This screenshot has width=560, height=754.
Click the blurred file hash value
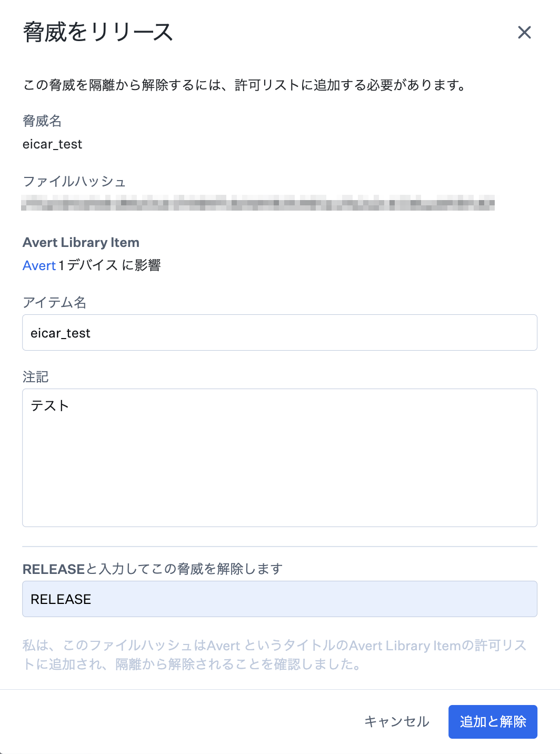pos(258,203)
